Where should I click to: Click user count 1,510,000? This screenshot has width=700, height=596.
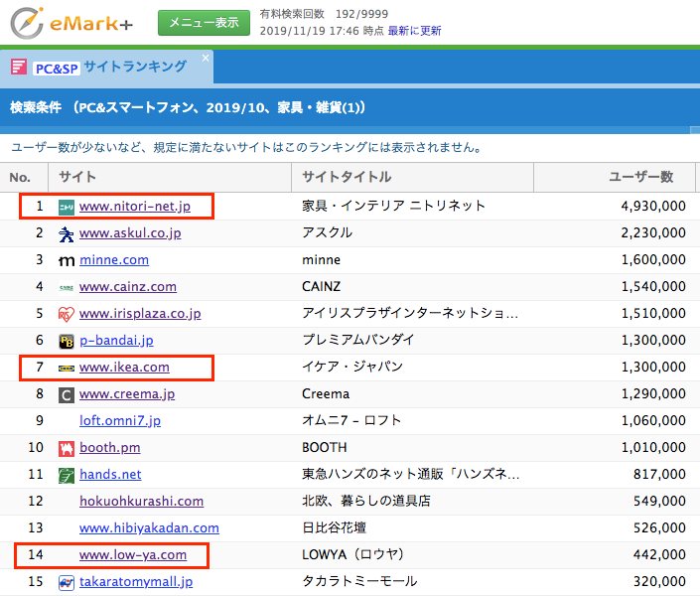point(653,313)
